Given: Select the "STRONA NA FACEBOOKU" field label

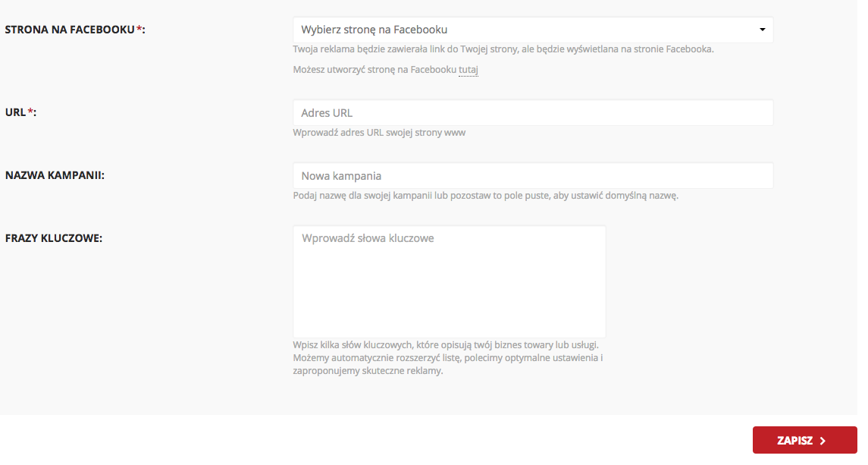Looking at the screenshot, I should pos(70,30).
